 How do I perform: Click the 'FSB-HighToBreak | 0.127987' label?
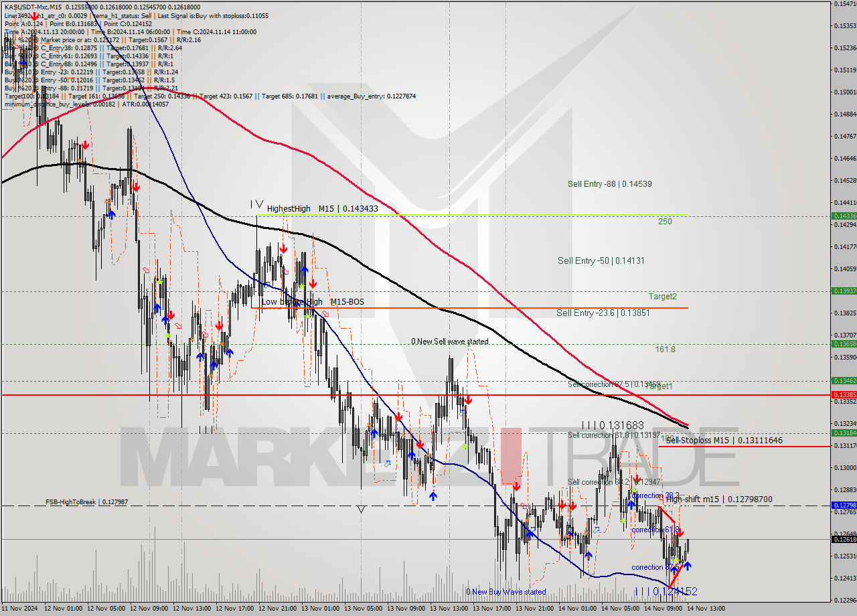click(86, 502)
